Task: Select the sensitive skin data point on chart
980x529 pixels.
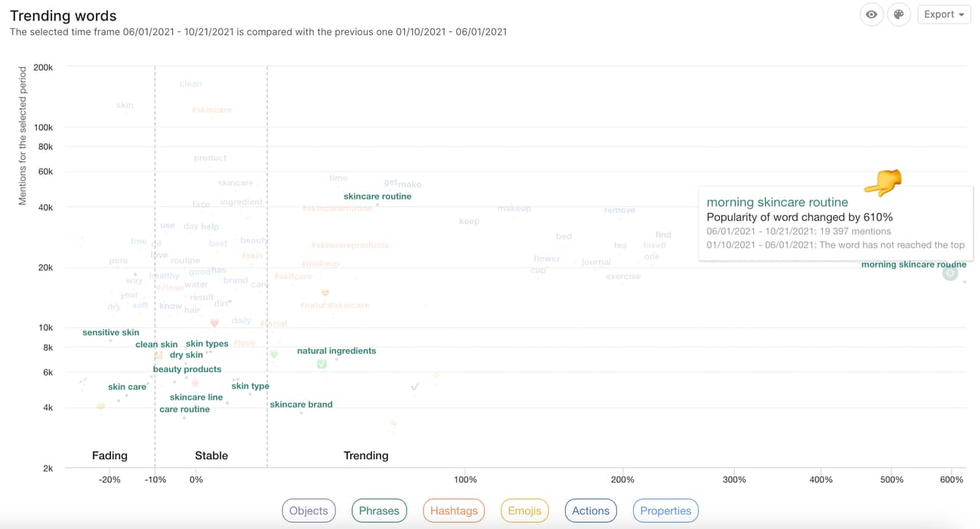Action: [x=110, y=332]
